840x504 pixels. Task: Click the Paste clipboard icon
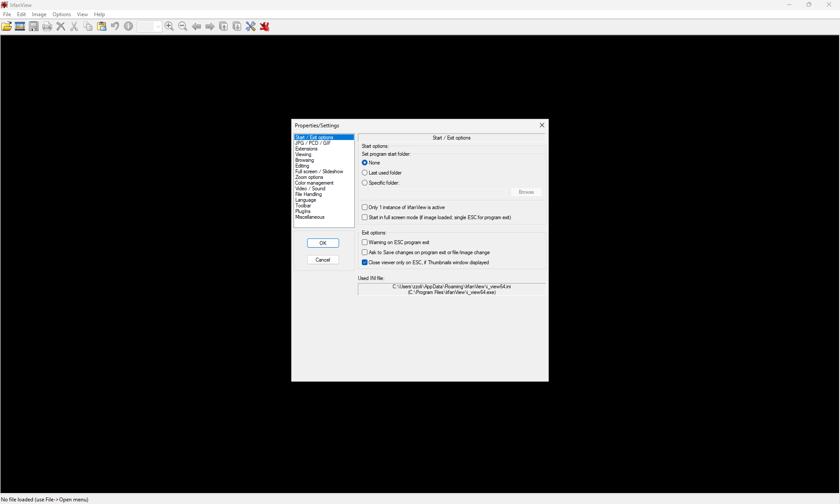[101, 26]
